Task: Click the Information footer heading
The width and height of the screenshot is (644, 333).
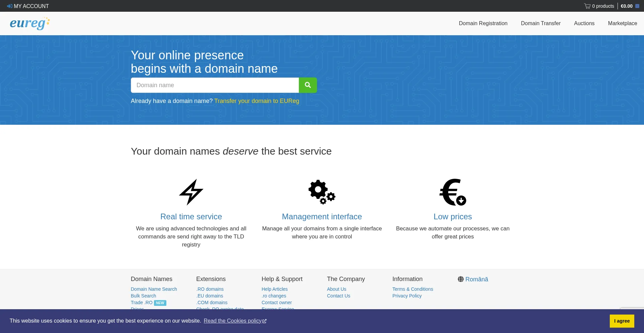Action: point(408,279)
